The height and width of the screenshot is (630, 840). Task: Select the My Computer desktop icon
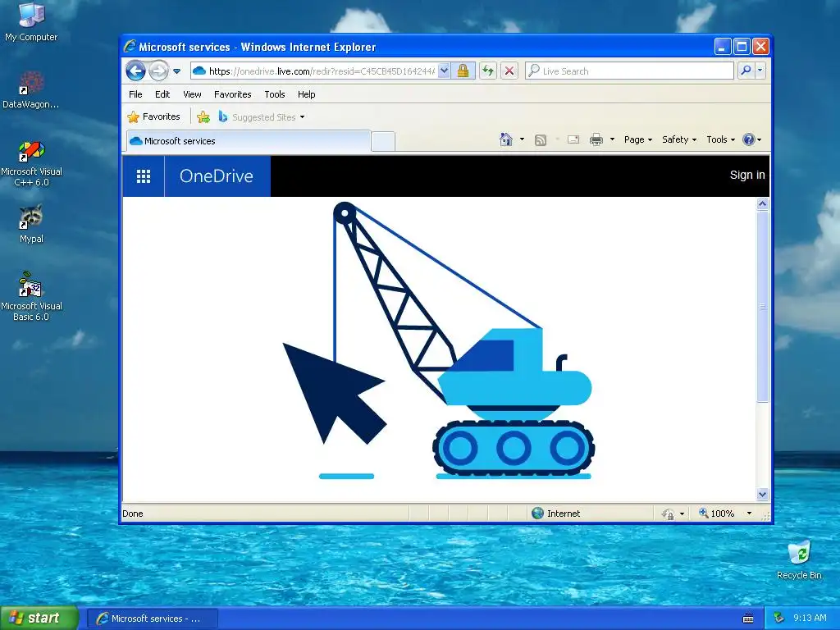[31, 22]
